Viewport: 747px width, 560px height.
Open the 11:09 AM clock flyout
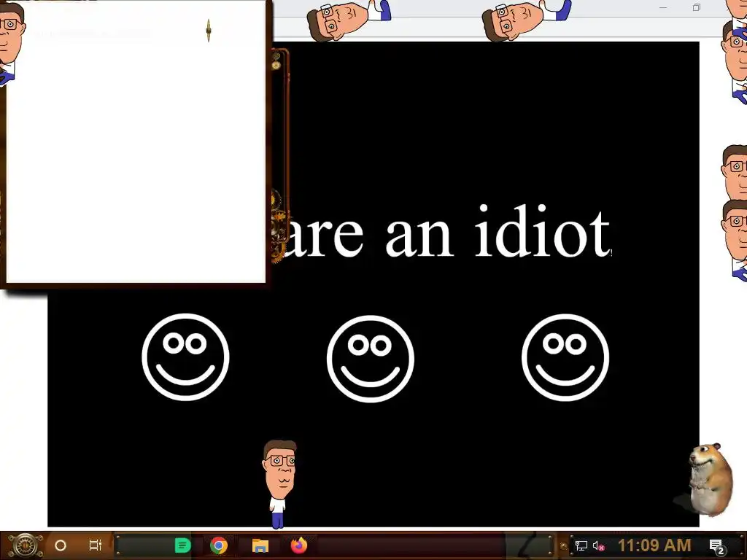pyautogui.click(x=654, y=545)
